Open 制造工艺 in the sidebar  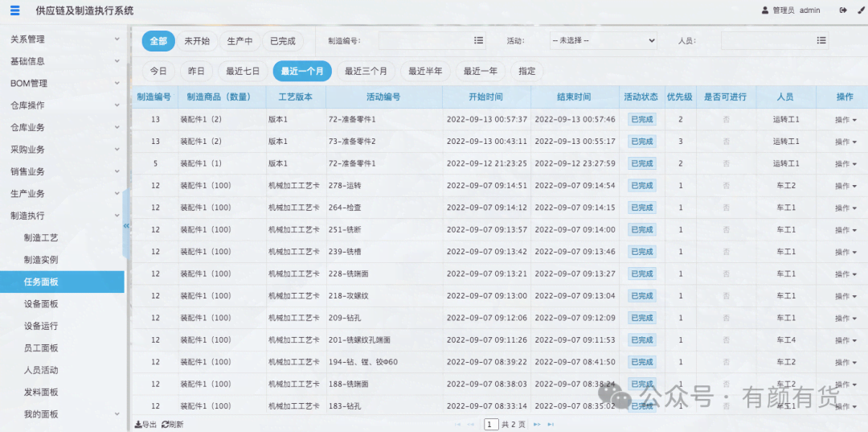(x=41, y=238)
